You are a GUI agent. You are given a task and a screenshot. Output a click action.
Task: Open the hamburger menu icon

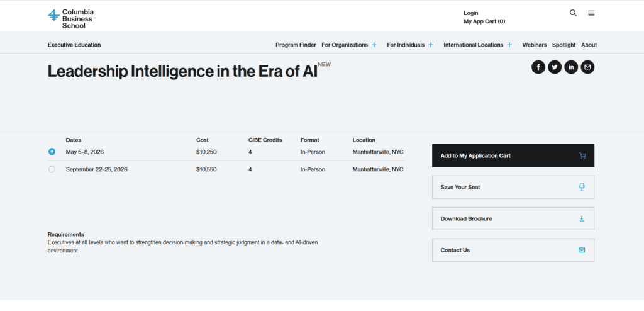click(591, 13)
